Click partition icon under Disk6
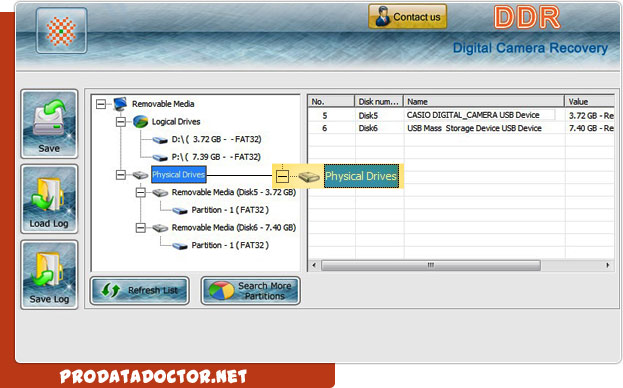The width and height of the screenshot is (623, 388). 180,246
